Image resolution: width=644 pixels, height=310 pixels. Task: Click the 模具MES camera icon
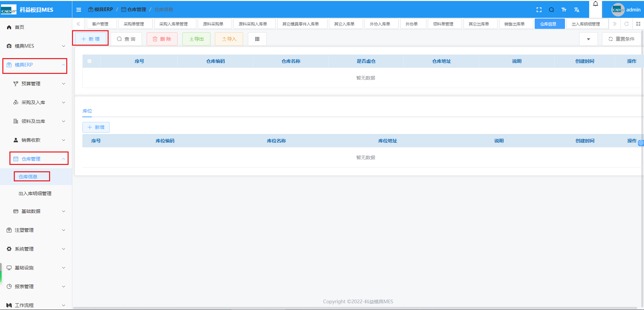point(9,46)
